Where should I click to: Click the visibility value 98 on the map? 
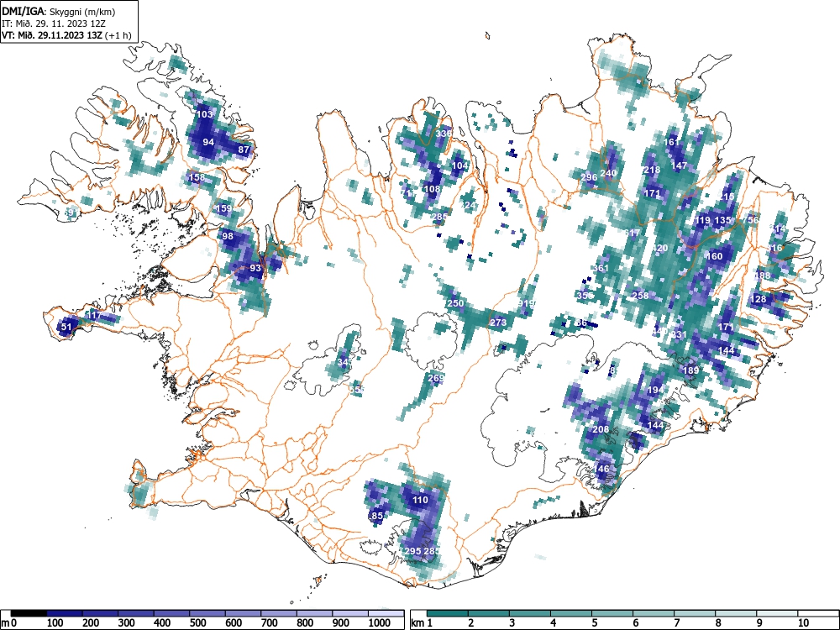[228, 236]
